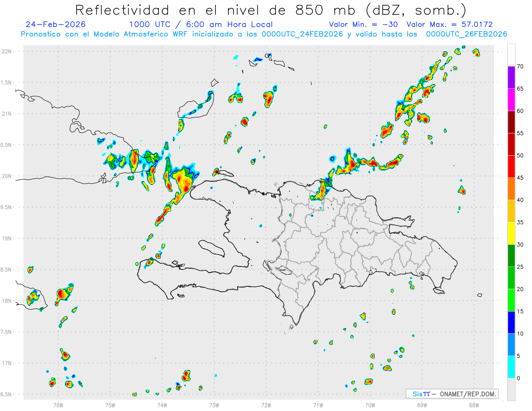Click the gold 35–40 dBZ colorbar segment

pyautogui.click(x=511, y=211)
